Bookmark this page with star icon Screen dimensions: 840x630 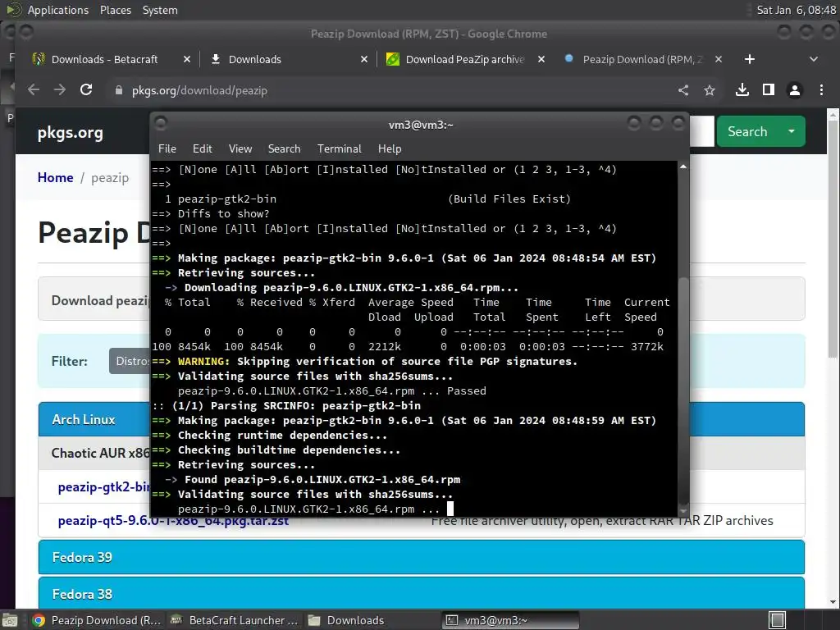(x=710, y=90)
